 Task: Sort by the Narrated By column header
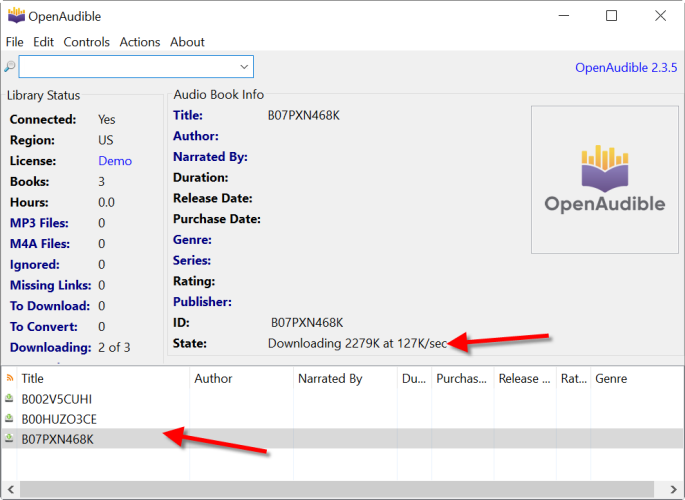pos(346,379)
